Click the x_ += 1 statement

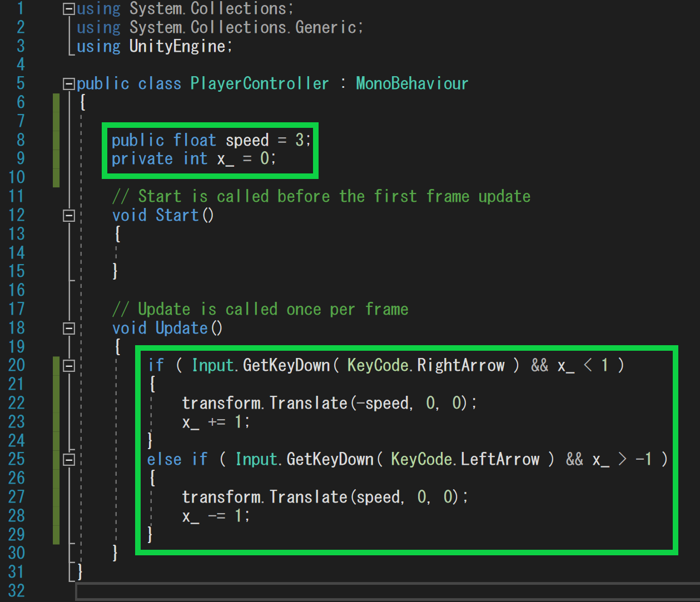click(x=216, y=422)
